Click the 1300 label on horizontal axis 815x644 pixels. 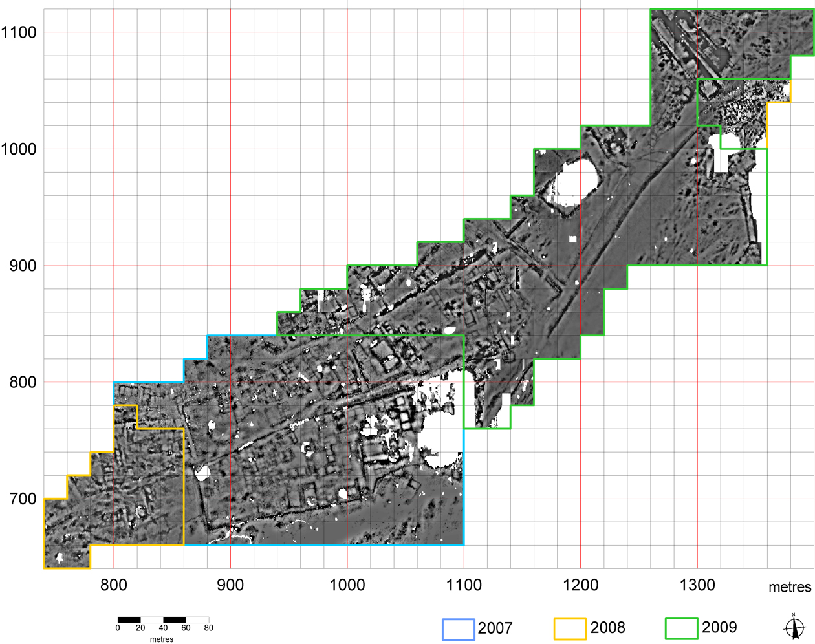point(697,585)
